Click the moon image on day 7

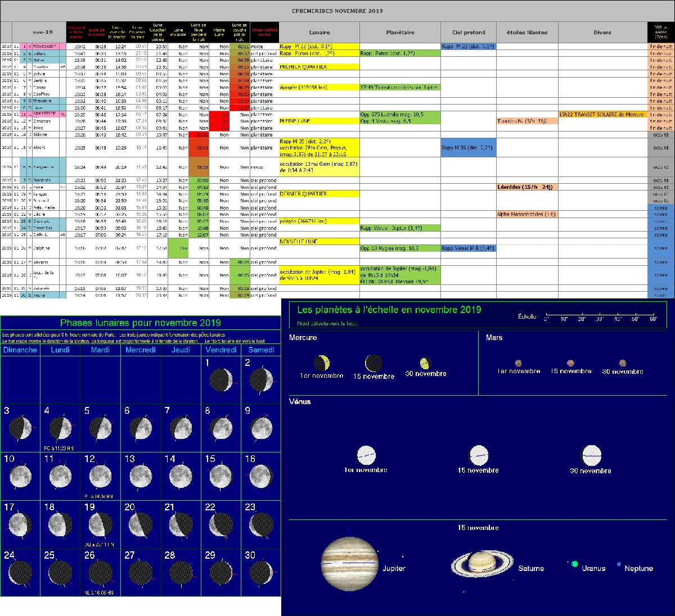(181, 427)
